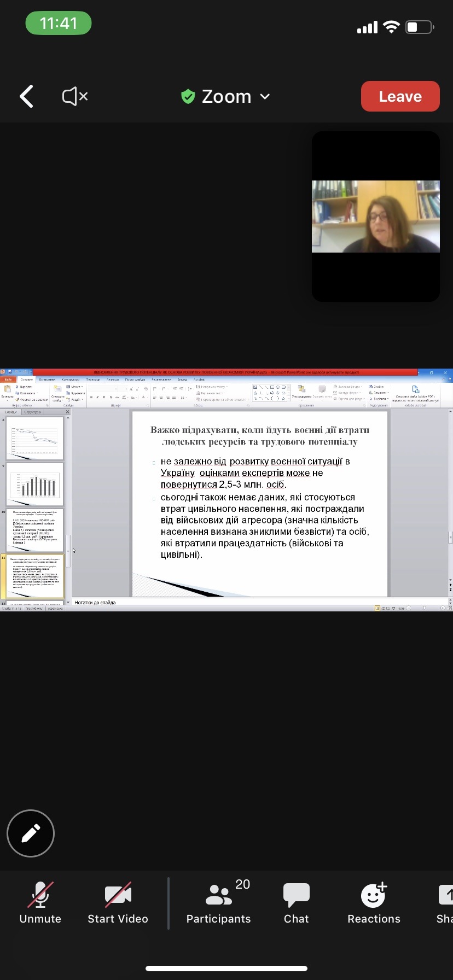Open the Participants list
The image size is (453, 980).
tap(218, 902)
